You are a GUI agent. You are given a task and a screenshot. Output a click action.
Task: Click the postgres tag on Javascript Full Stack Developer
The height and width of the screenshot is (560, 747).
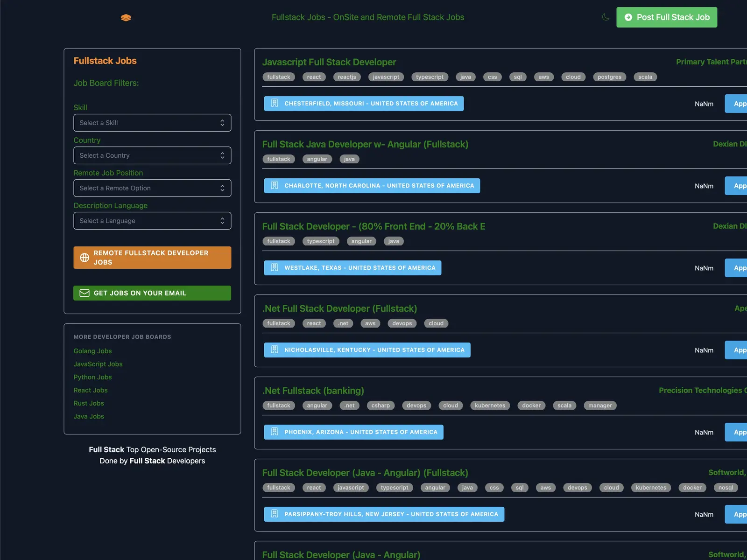coord(609,77)
